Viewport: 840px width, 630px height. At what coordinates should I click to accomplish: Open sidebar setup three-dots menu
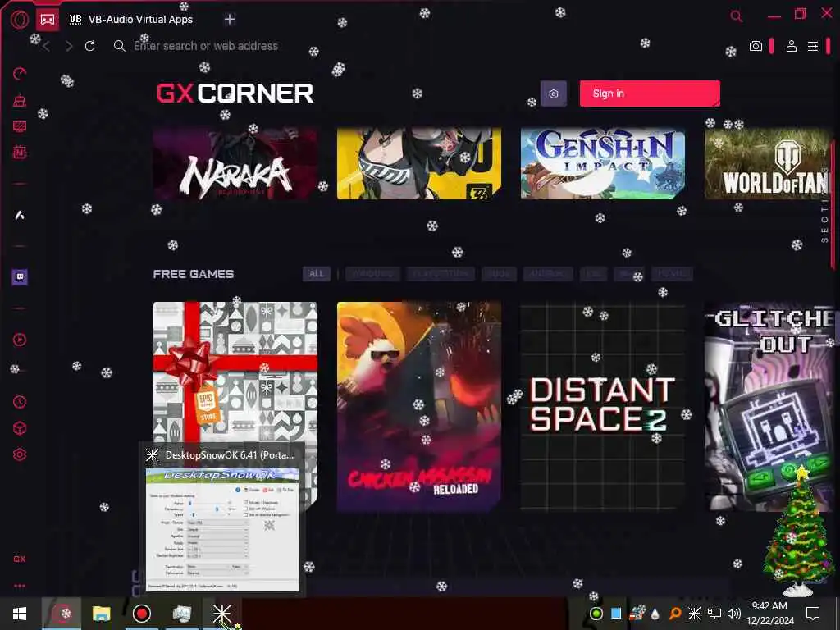[20, 586]
